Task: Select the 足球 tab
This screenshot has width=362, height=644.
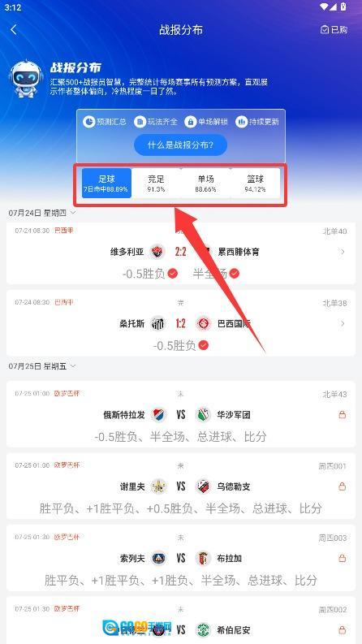Action: [x=106, y=184]
